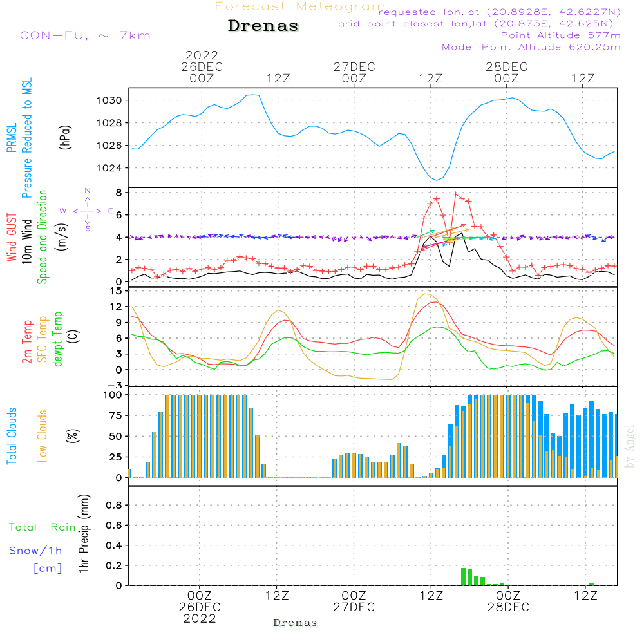Viewport: 644px width, 644px height.
Task: Click the Drenas title at top
Action: (263, 26)
